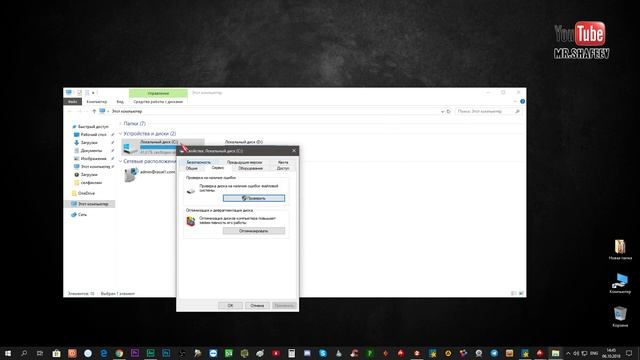Click the Корзина desktop icon
The height and width of the screenshot is (360, 640).
620,317
